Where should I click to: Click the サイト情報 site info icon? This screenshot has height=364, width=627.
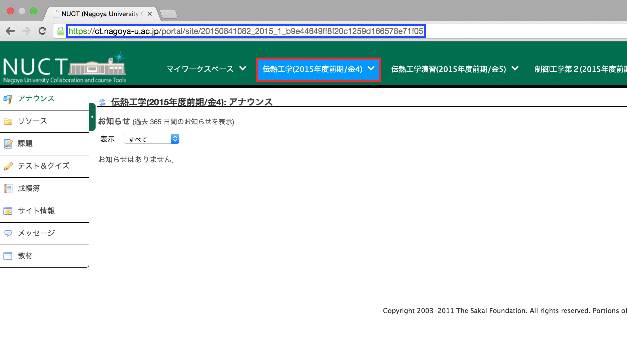[x=8, y=211]
